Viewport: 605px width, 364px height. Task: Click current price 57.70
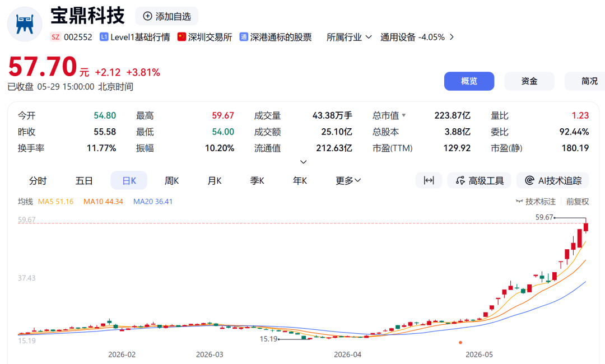click(43, 67)
